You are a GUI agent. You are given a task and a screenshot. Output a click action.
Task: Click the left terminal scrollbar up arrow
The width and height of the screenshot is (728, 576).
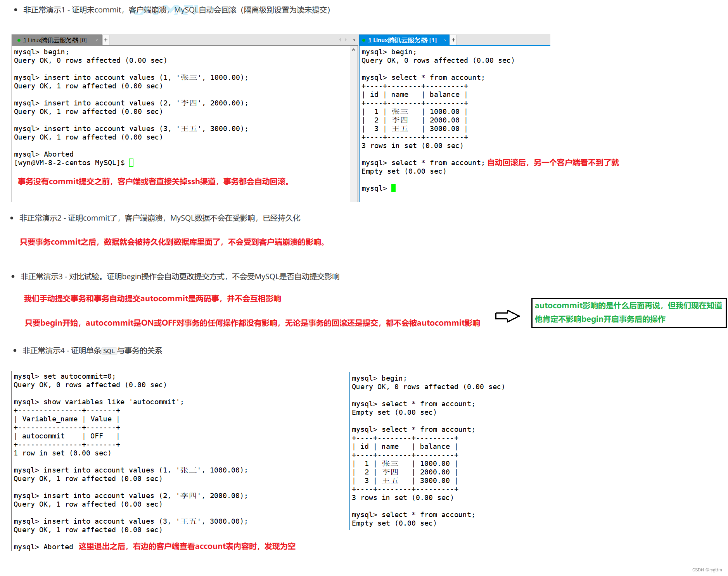(353, 50)
